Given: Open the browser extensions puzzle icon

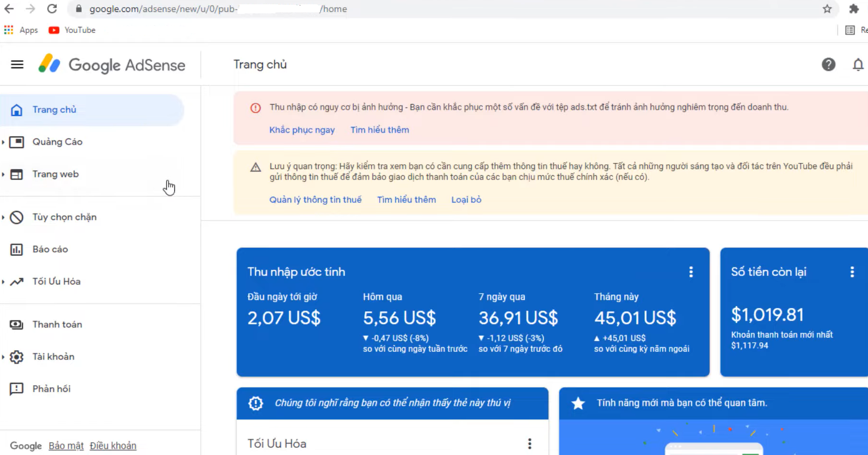Looking at the screenshot, I should [x=854, y=9].
